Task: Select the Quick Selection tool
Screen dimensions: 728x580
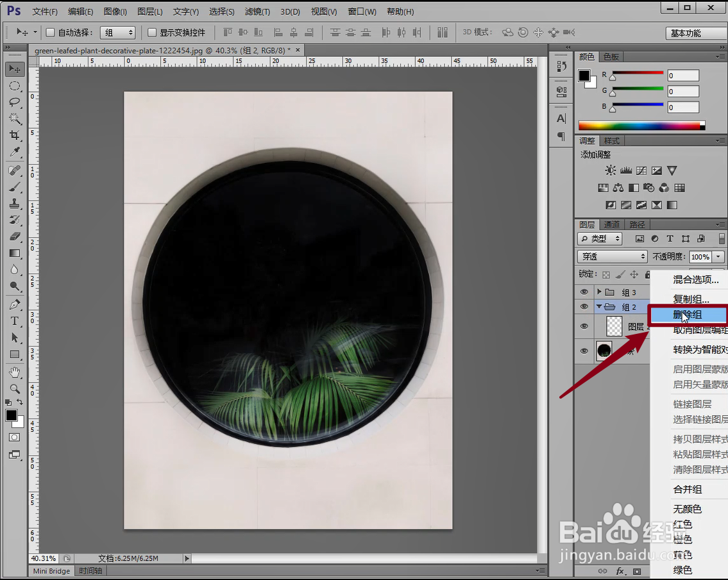Action: 14,119
